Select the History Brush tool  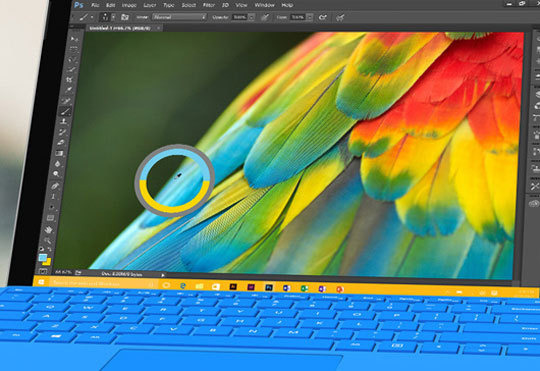[x=62, y=132]
